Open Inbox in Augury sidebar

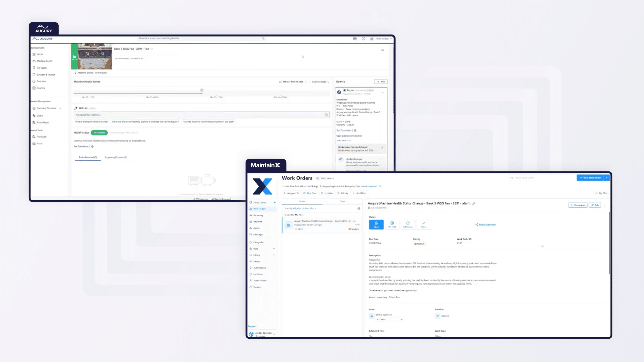tap(37, 144)
